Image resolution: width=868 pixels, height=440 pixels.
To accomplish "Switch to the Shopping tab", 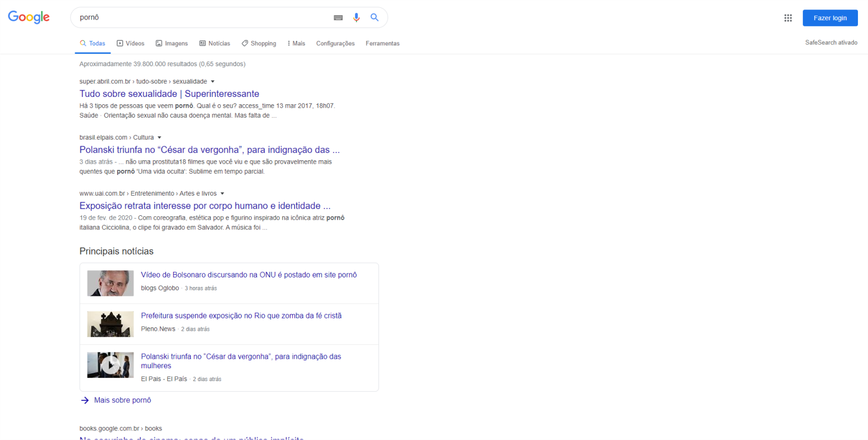I will click(x=258, y=43).
